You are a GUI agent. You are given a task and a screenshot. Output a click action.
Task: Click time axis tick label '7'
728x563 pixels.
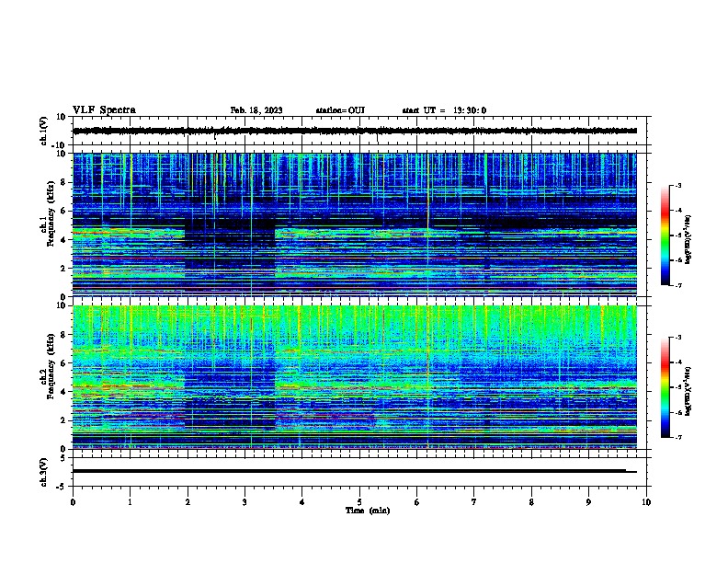pyautogui.click(x=474, y=502)
